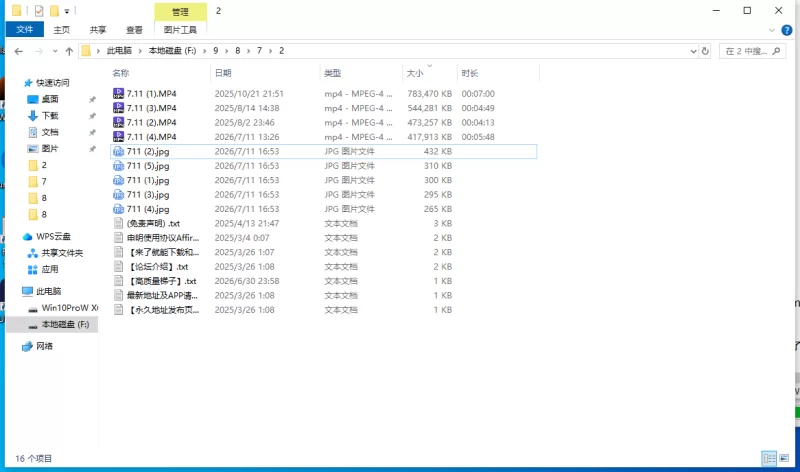Viewport: 800px width, 472px height.
Task: Select the file 7.11 (2).MP4
Action: 152,122
